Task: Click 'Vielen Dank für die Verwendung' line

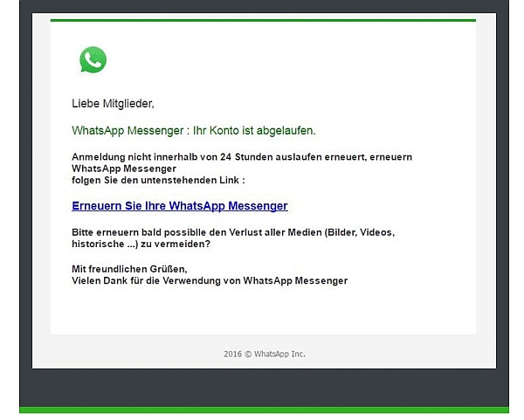Action: 210,280
